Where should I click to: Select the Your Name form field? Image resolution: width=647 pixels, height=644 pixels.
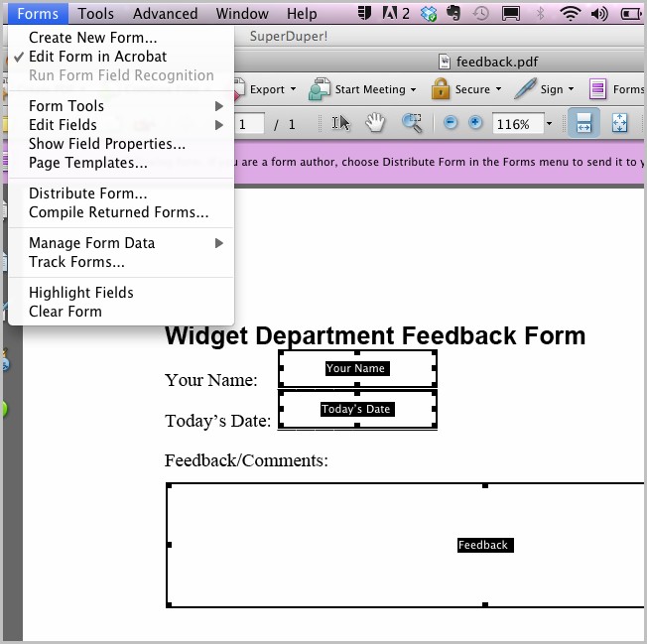[x=357, y=368]
